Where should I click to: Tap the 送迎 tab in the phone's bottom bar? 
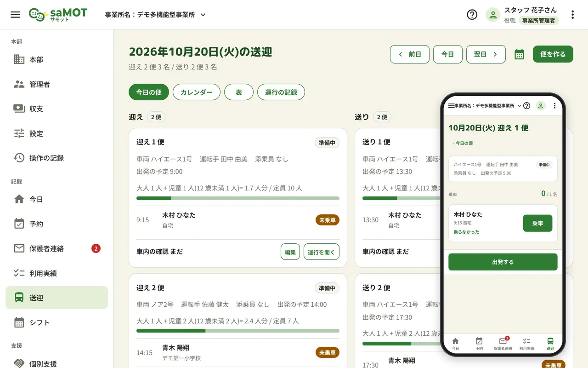pos(550,344)
